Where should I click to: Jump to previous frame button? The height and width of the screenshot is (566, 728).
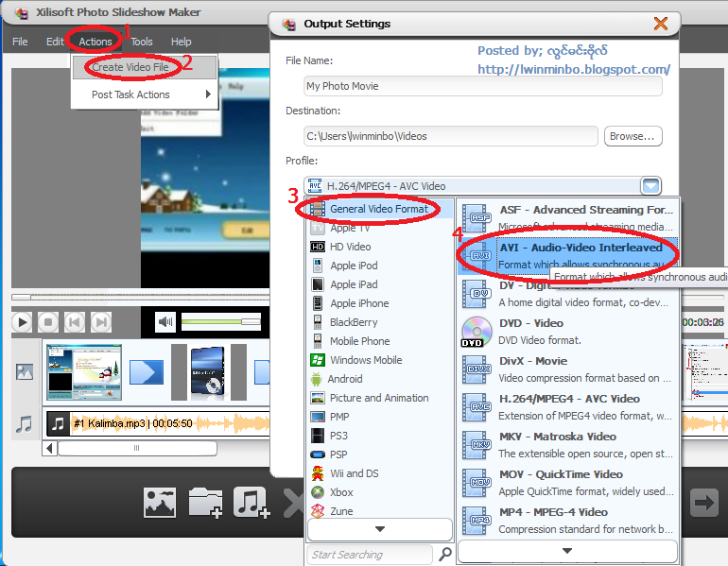pyautogui.click(x=75, y=322)
